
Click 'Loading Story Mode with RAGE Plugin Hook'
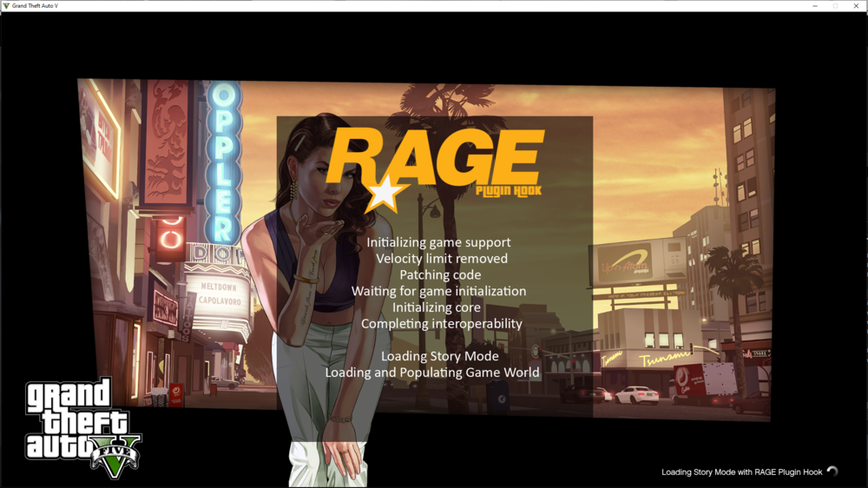coord(741,472)
